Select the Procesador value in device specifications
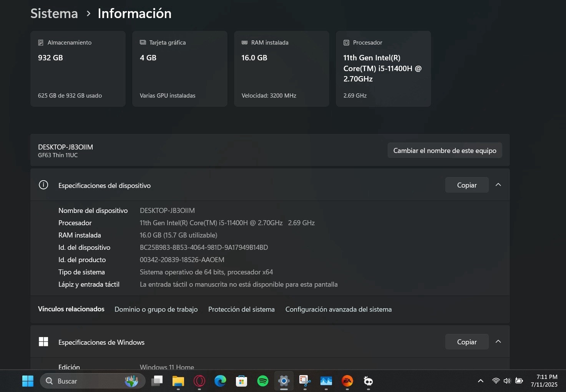This screenshot has width=566, height=392. (x=227, y=223)
